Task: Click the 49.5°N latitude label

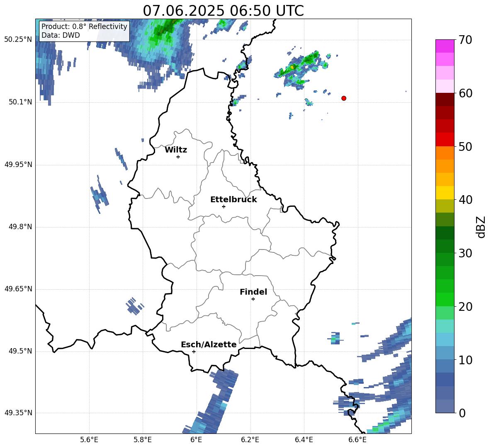Action: tap(20, 351)
